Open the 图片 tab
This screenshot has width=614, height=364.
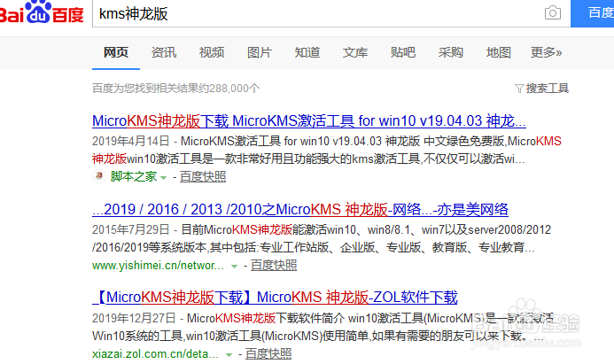[260, 52]
